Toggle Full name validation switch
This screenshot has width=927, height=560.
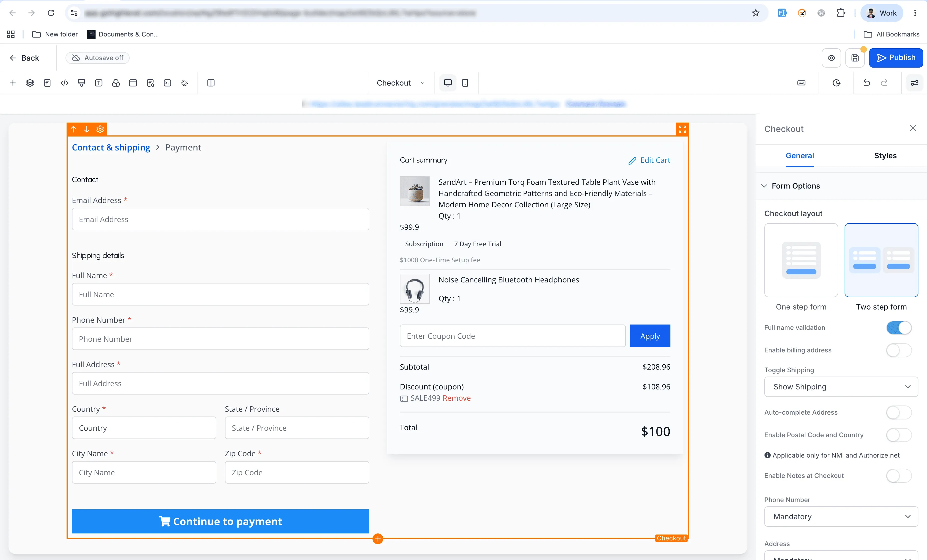pyautogui.click(x=899, y=328)
